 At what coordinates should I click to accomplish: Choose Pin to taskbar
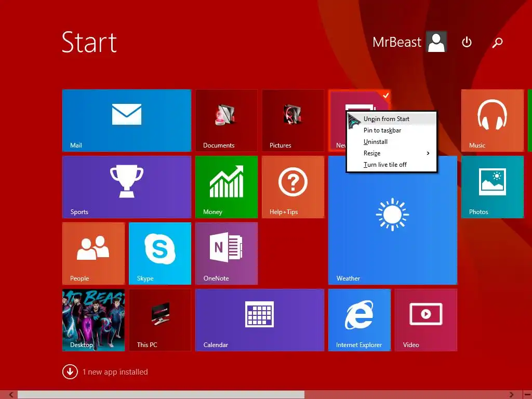coord(392,130)
